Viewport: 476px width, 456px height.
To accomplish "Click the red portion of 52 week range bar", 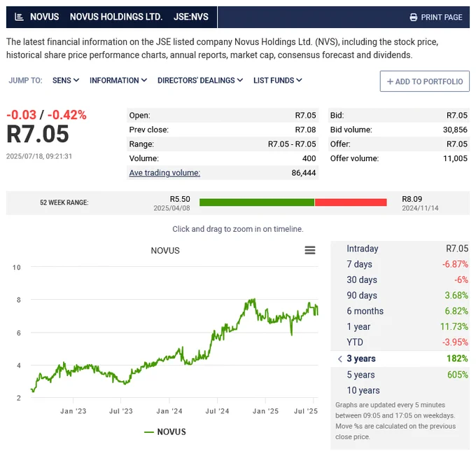I will click(351, 202).
